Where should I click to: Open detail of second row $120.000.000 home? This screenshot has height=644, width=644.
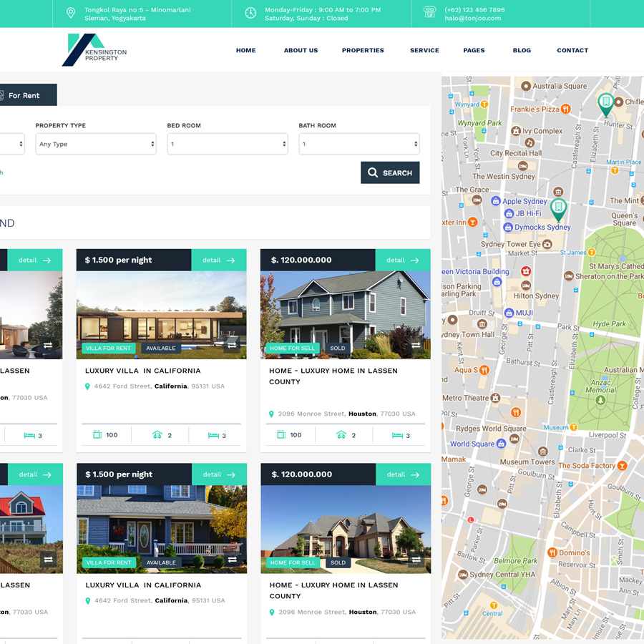(403, 474)
